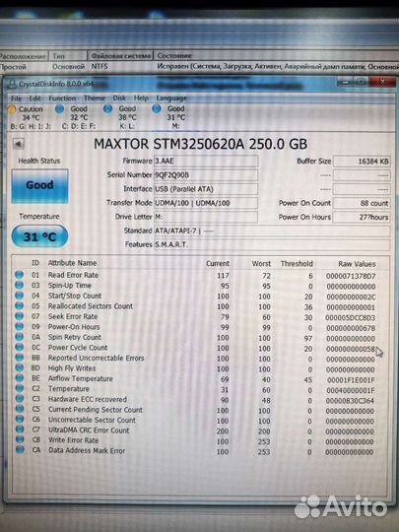Click the Buffer Size value 16384 KB

pos(362,162)
